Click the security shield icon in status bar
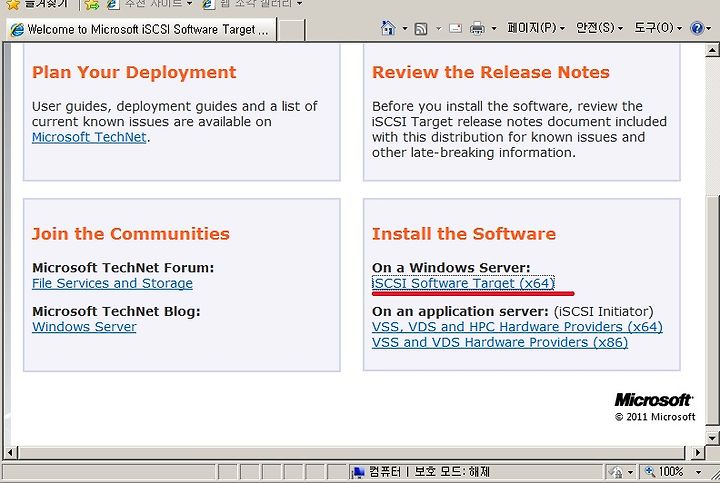720x483 pixels. tap(616, 472)
